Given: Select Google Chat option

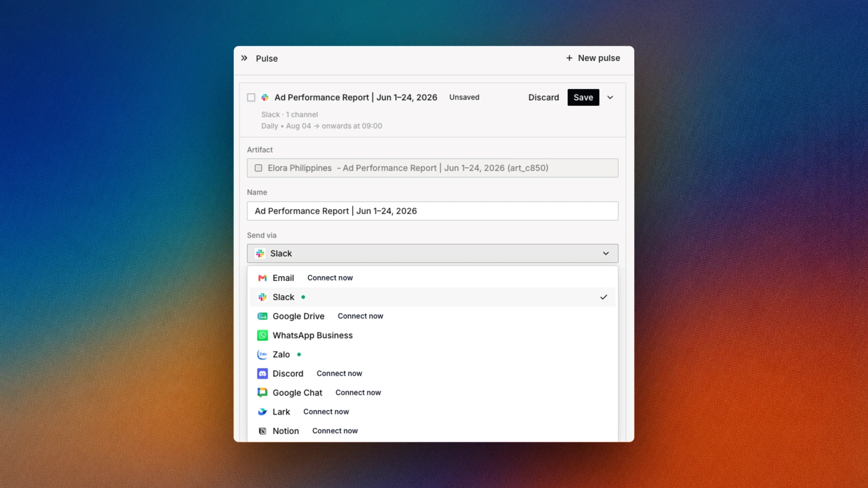Looking at the screenshot, I should click(432, 393).
